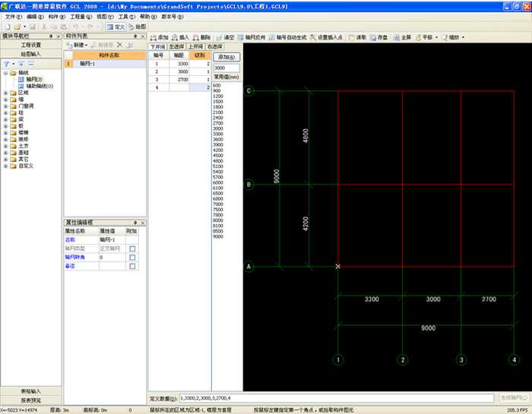The image size is (532, 414).
Task: Click the 新建 new component icon
Action: coord(69,45)
